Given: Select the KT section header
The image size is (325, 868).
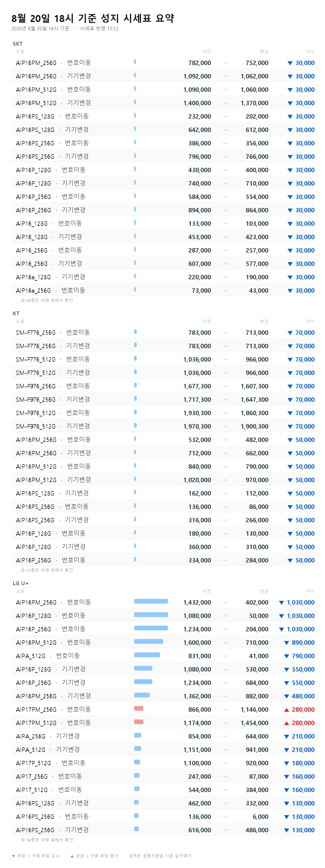Looking at the screenshot, I should 16,314.
